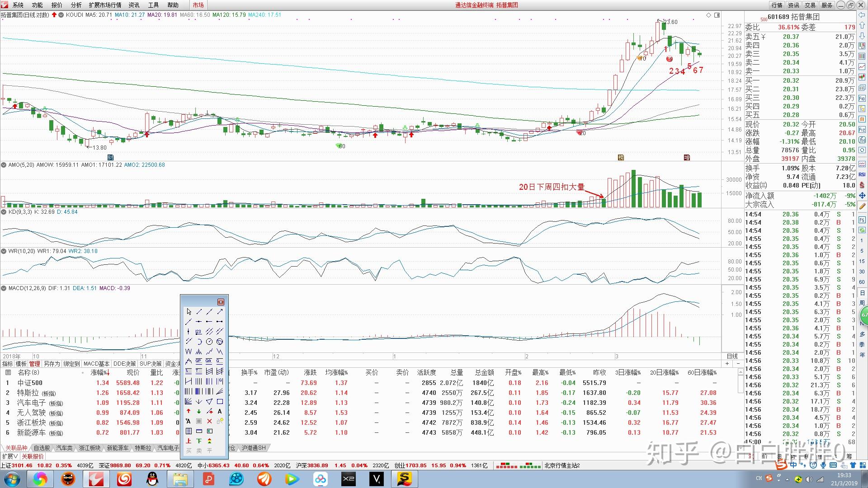The height and width of the screenshot is (488, 868).
Task: Click the 交易 button at top right
Action: click(810, 5)
